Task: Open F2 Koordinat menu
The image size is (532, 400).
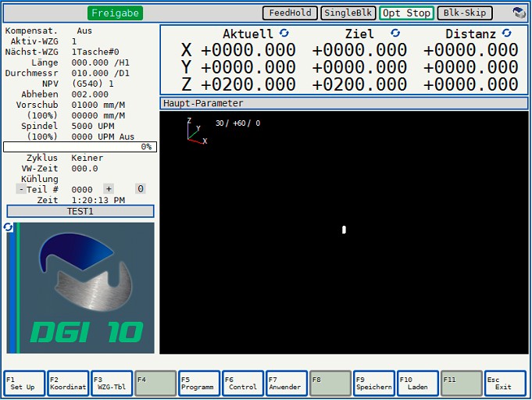Action: click(x=68, y=384)
